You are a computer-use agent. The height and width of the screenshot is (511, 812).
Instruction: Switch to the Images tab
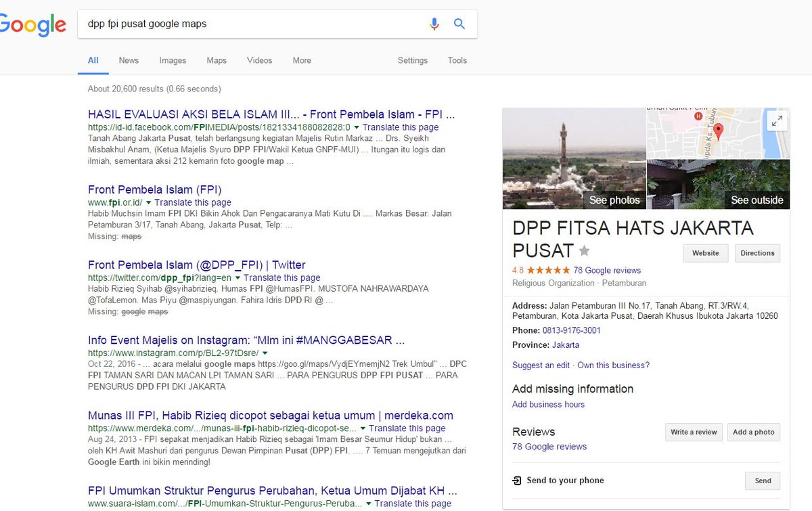173,60
